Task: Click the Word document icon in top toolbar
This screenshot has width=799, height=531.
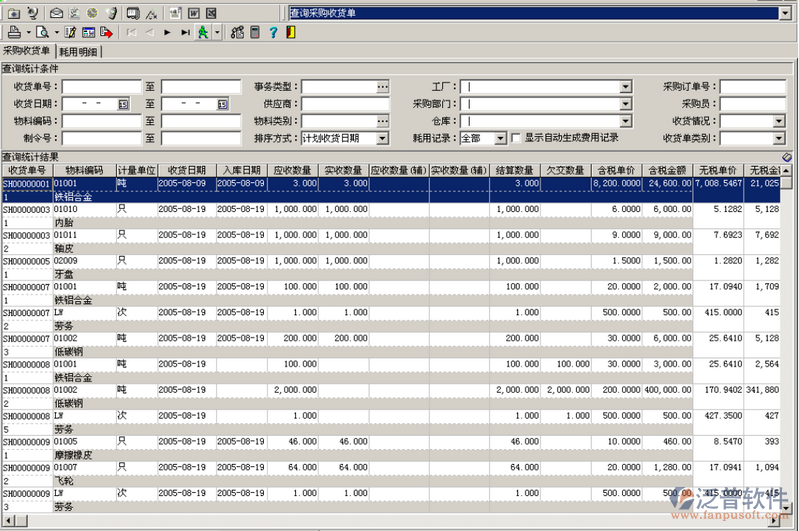Action: point(193,13)
